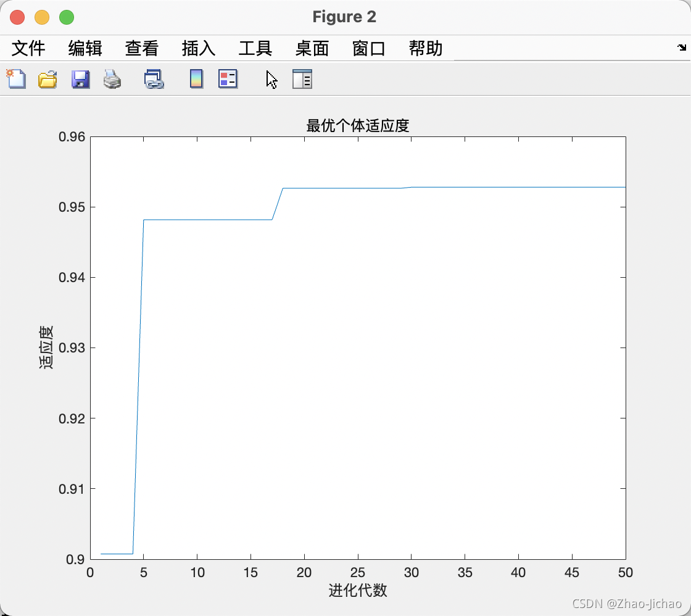The image size is (691, 616).
Task: Open a saved figure file
Action: 48,79
